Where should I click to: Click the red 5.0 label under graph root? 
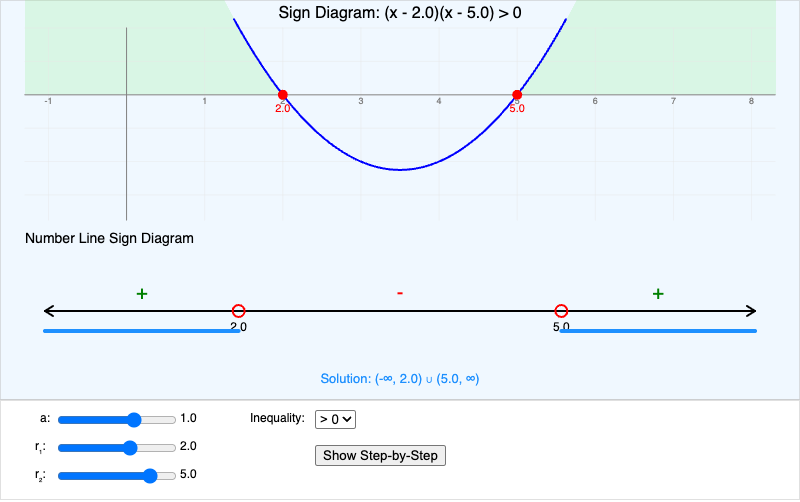point(517,109)
